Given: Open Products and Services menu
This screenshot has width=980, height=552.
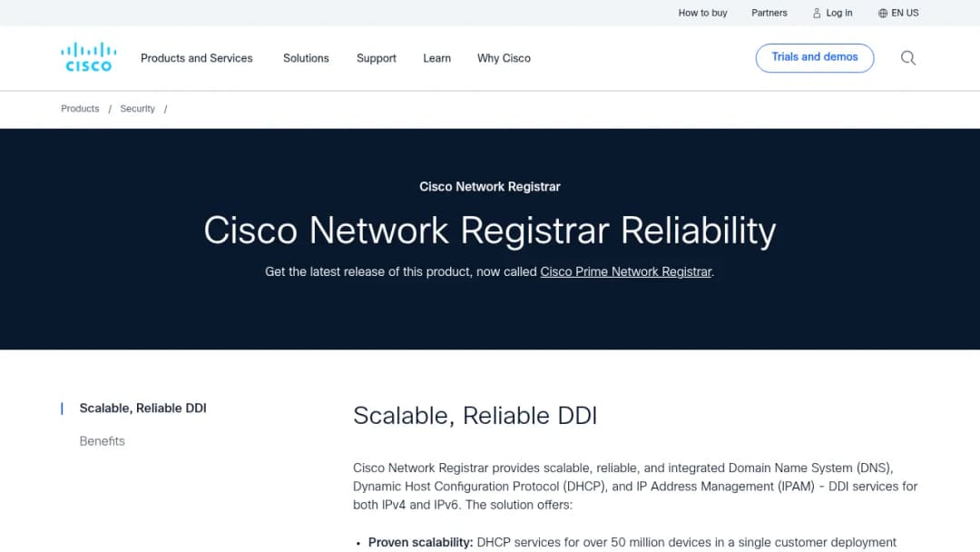Looking at the screenshot, I should (x=196, y=58).
